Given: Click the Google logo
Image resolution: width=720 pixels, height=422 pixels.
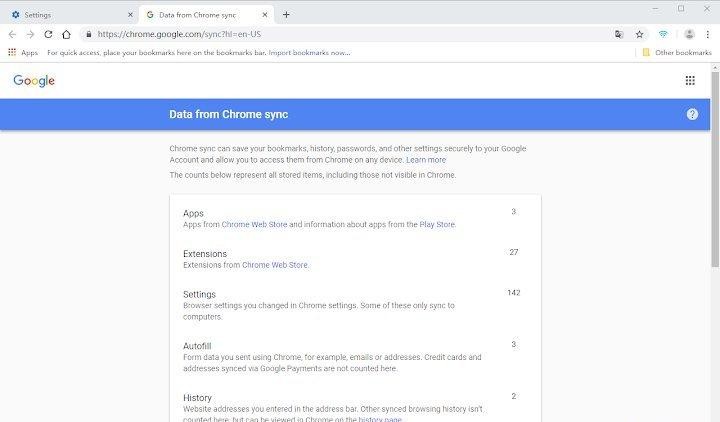Looking at the screenshot, I should pyautogui.click(x=34, y=81).
